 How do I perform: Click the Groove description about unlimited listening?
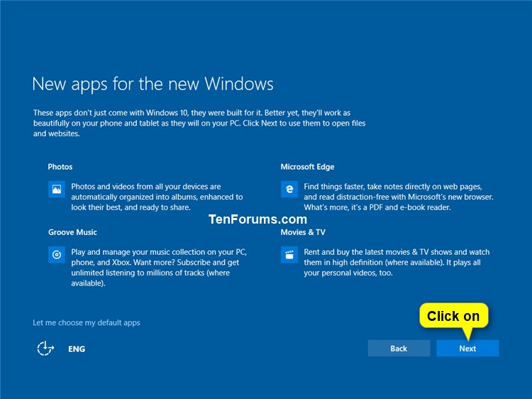point(159,268)
